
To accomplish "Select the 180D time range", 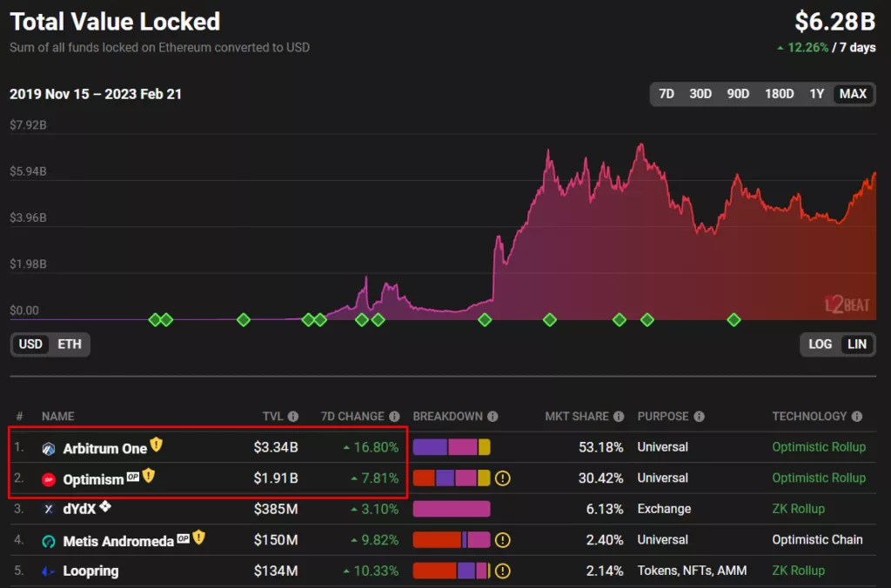I will [779, 94].
